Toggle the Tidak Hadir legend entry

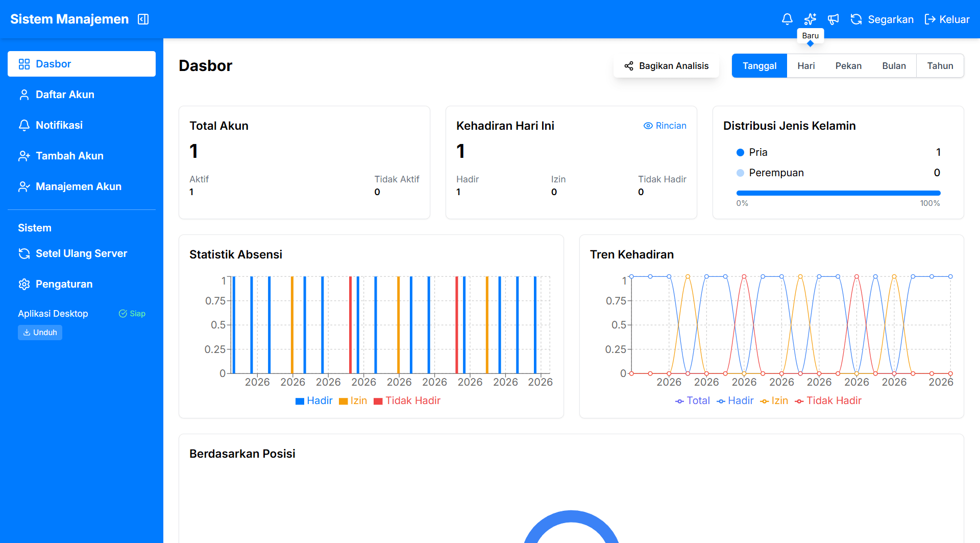pyautogui.click(x=407, y=400)
